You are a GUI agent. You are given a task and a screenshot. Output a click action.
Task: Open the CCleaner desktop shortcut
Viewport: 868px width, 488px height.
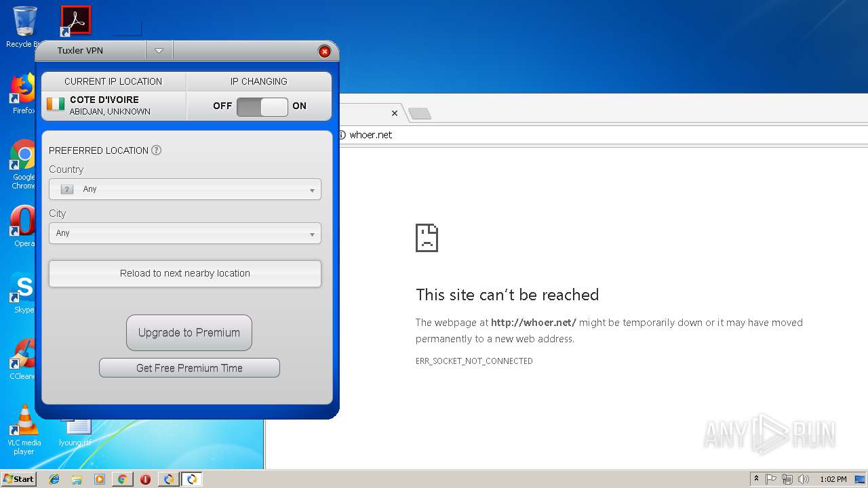23,359
